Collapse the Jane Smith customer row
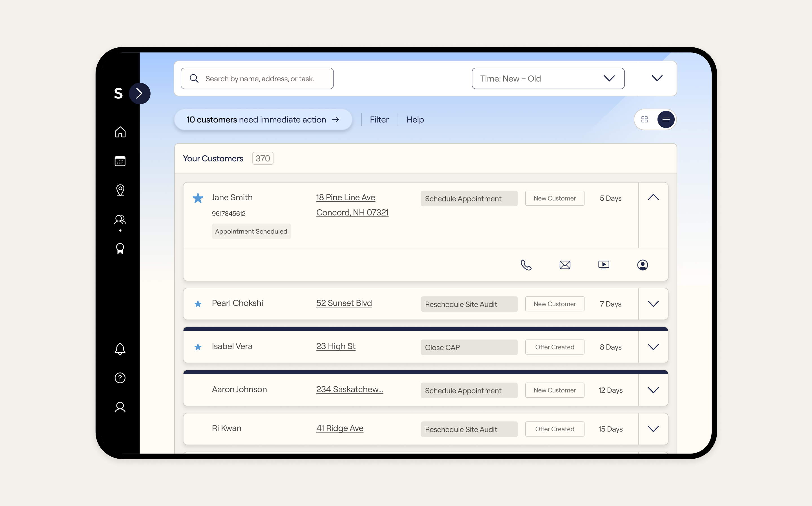The width and height of the screenshot is (812, 506). (653, 197)
